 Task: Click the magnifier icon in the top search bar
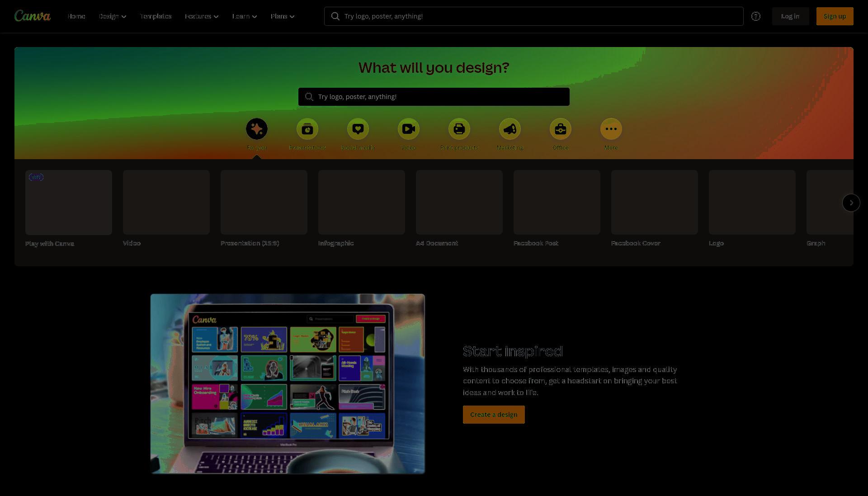point(335,16)
